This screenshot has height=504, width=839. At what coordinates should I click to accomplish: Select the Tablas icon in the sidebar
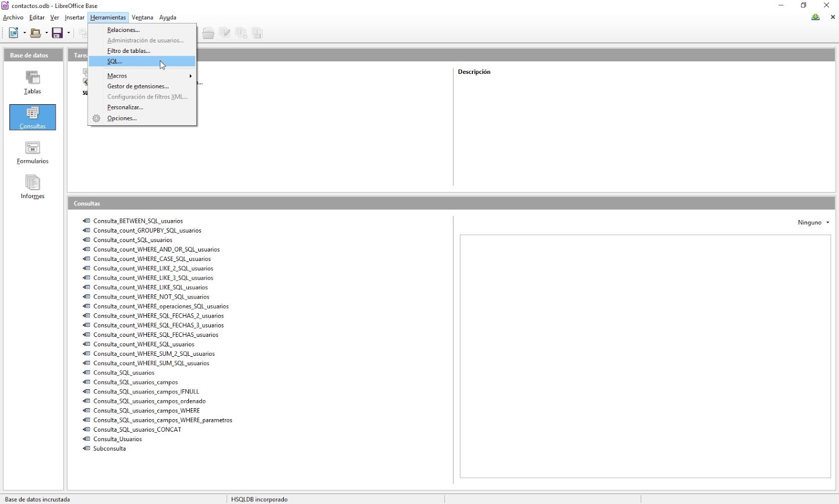coord(32,82)
